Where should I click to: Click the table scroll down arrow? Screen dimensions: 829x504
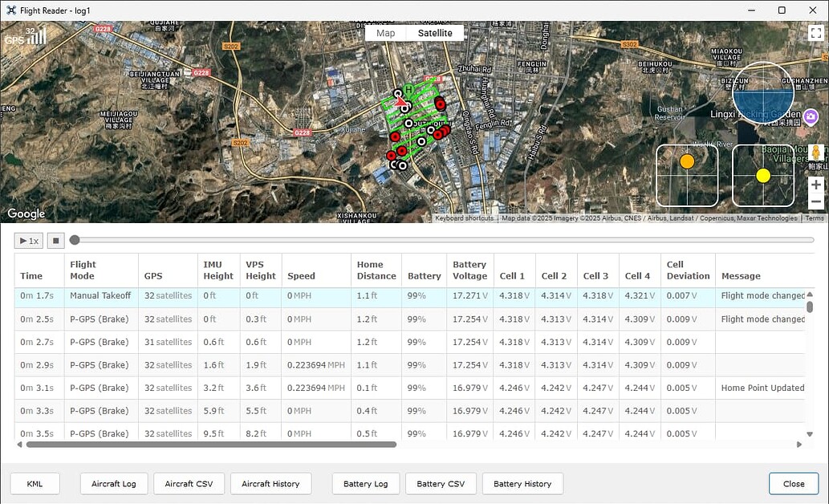[x=810, y=434]
